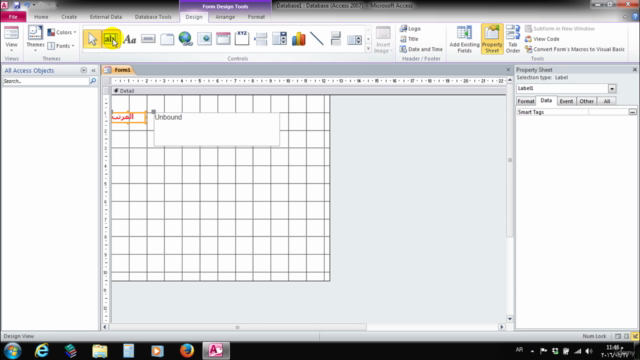Switch to the Arrange ribbon tab
The width and height of the screenshot is (640, 360).
click(x=225, y=17)
